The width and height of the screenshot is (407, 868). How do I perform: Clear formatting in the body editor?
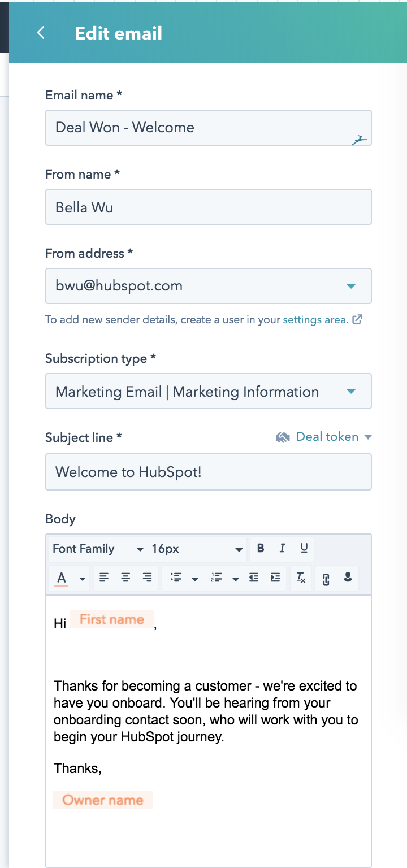point(301,578)
